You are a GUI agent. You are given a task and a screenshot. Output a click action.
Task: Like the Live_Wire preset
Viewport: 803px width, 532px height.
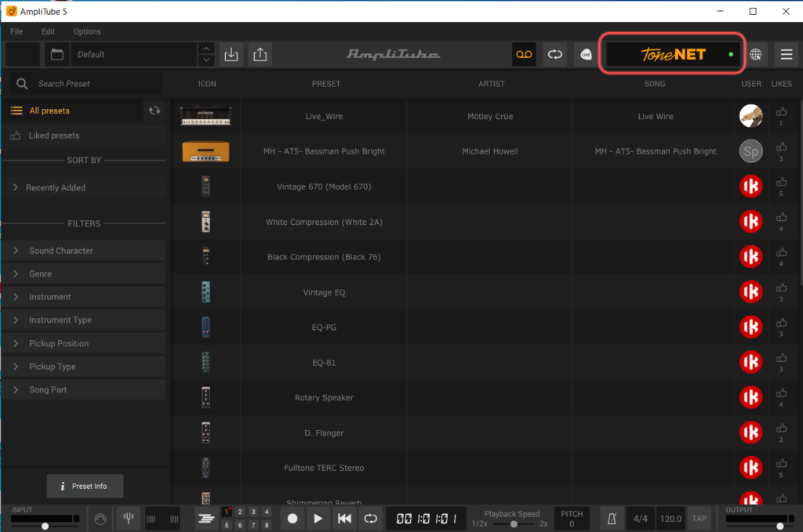(782, 112)
